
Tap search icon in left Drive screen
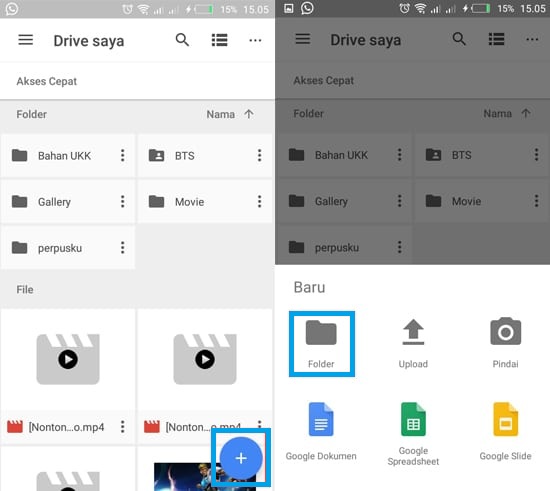tap(182, 40)
